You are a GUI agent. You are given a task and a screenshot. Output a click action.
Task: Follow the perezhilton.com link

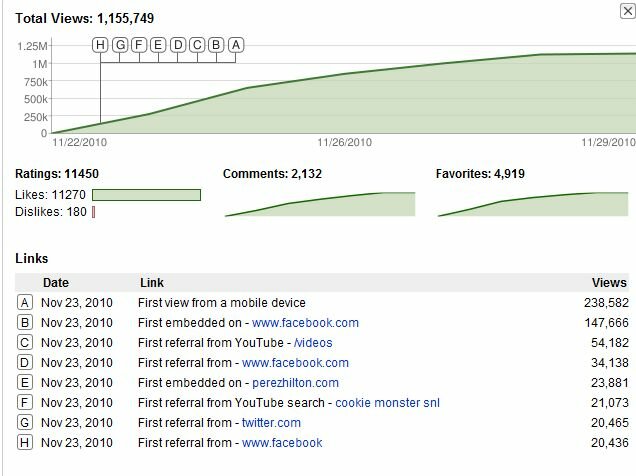(295, 383)
